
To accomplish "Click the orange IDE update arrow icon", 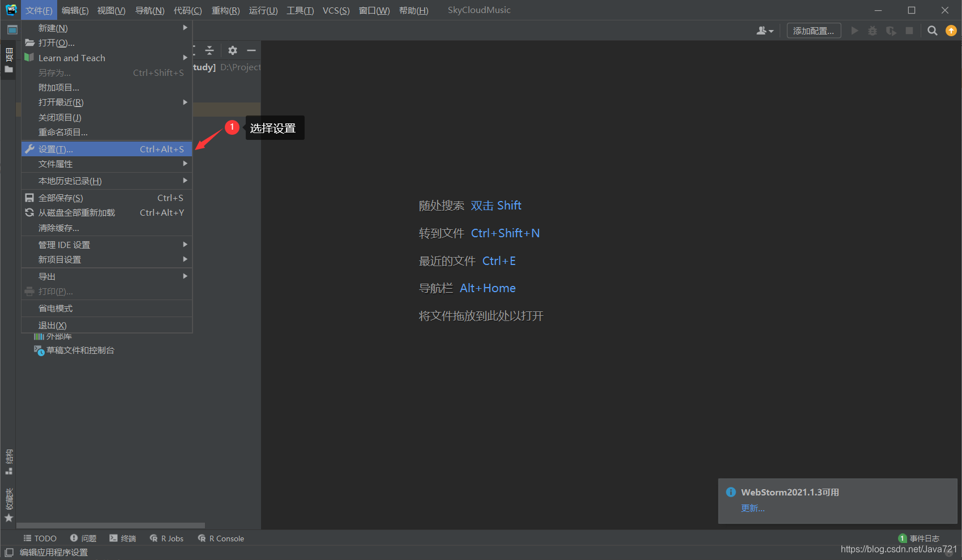I will coord(951,31).
